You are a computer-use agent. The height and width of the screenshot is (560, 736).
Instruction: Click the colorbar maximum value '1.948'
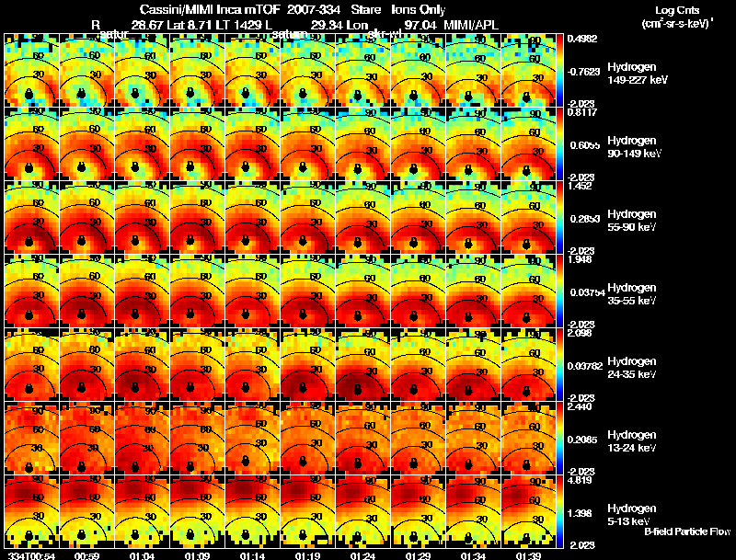(x=580, y=259)
